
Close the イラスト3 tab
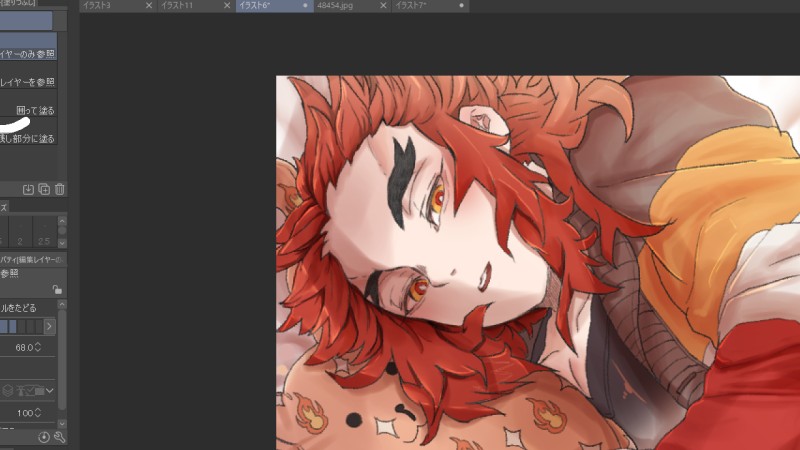pyautogui.click(x=148, y=6)
